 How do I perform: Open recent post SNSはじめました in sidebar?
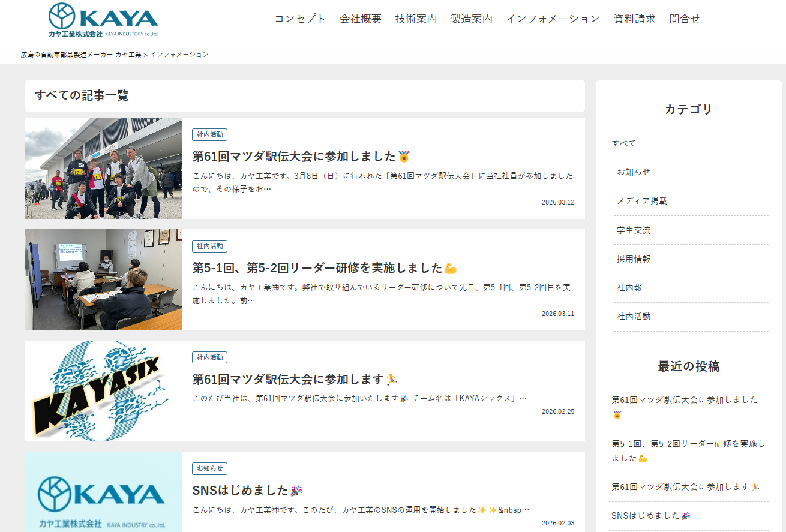click(645, 516)
